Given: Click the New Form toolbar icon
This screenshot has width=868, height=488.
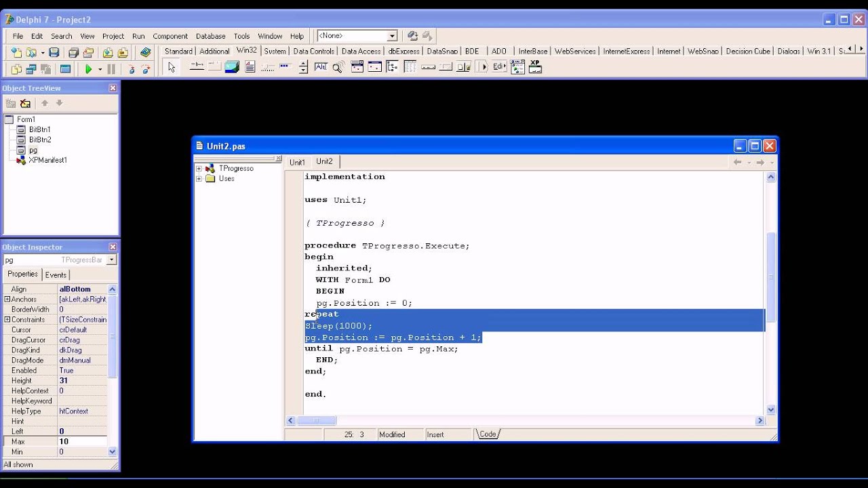Looking at the screenshot, I should click(x=65, y=68).
